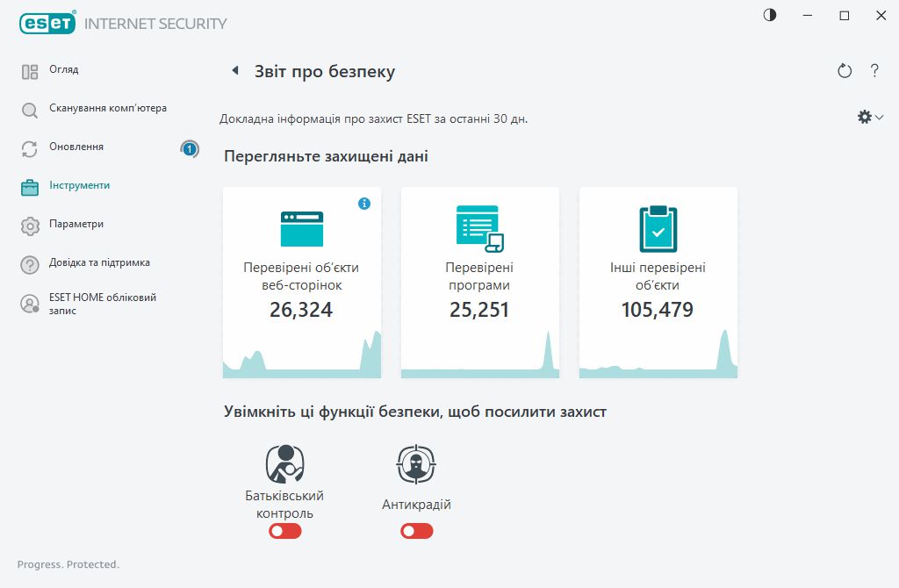Screen dimensions: 899x588
Task: Enable the Батьківський контроль toggle
Action: [285, 531]
